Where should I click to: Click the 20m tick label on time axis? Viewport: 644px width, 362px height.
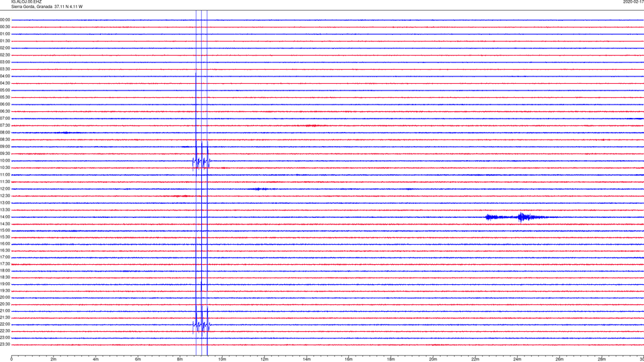coord(433,359)
